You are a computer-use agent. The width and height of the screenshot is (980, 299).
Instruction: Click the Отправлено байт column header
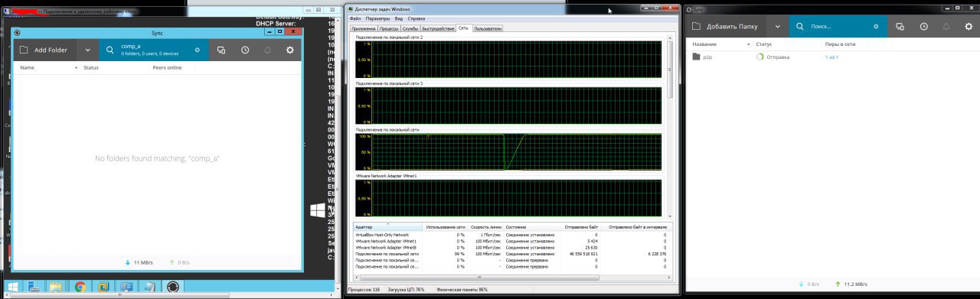pos(580,227)
